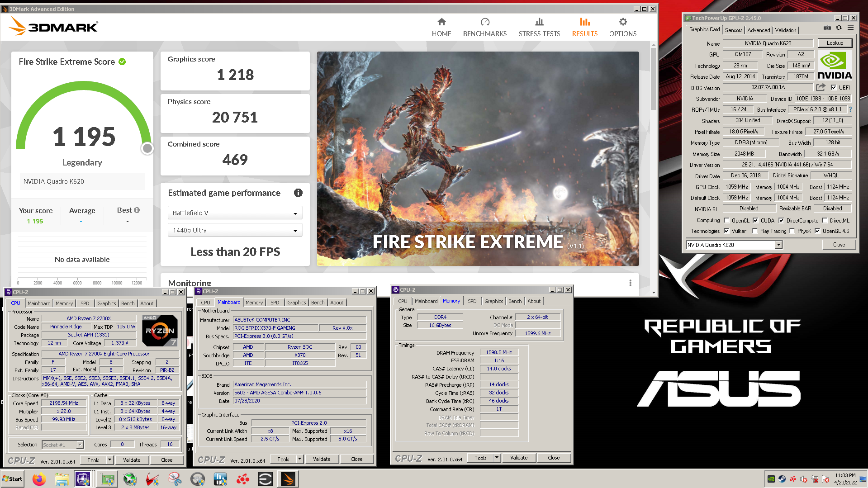The width and height of the screenshot is (868, 488).
Task: Open Tools dropdown arrow in CPU-Z Mainboard window
Action: 299,459
